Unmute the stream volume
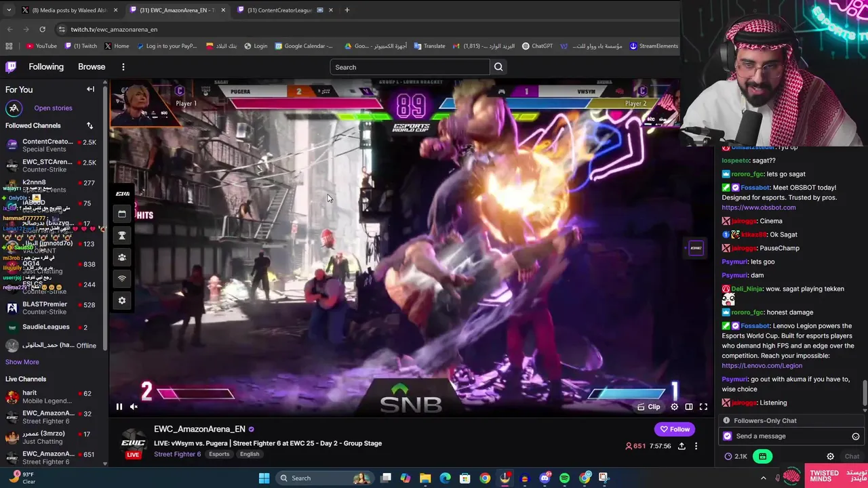 134,407
